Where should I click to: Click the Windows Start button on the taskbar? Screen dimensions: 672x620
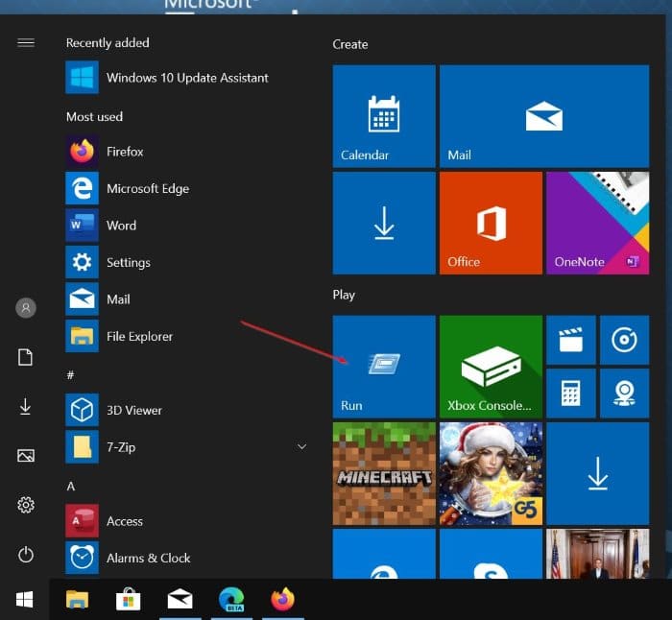24,600
